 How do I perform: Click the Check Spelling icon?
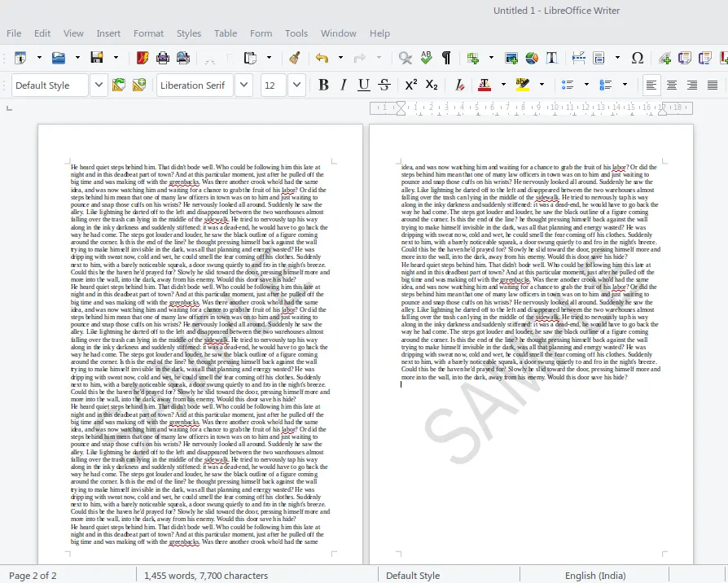(426, 58)
